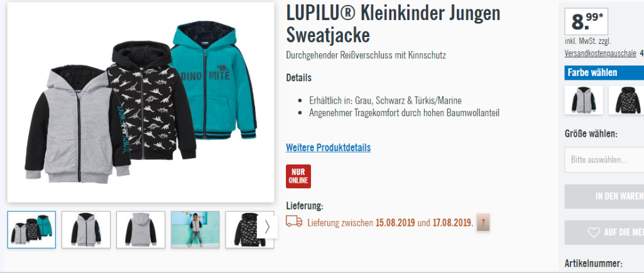Add item with In den Warenkorb button
Screen dimensions: 644x273
[x=604, y=196]
